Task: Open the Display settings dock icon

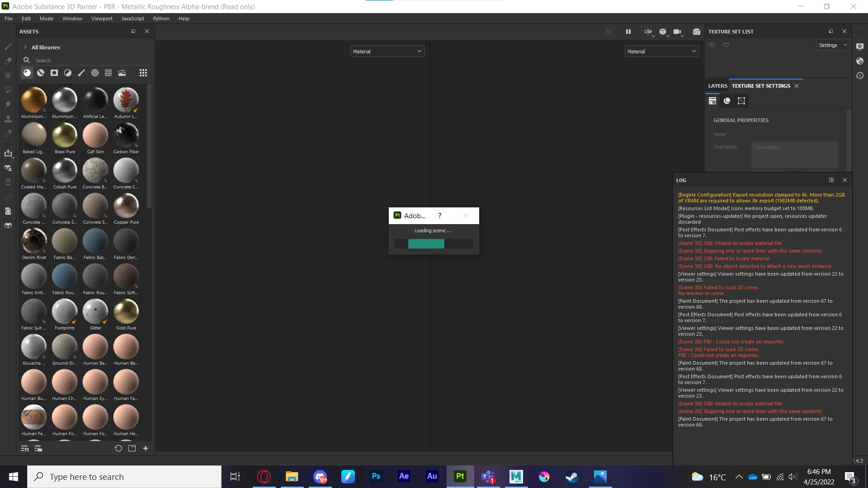Action: 860,47
